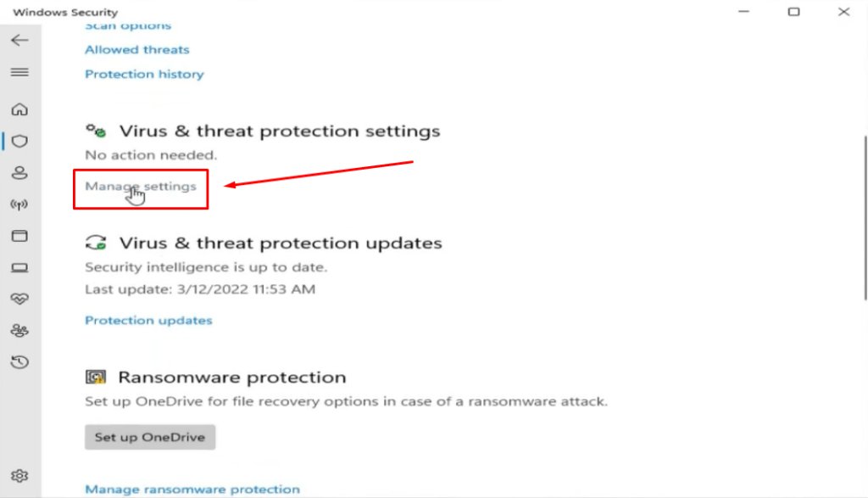Go back using the back arrow
868x498 pixels.
(20, 40)
